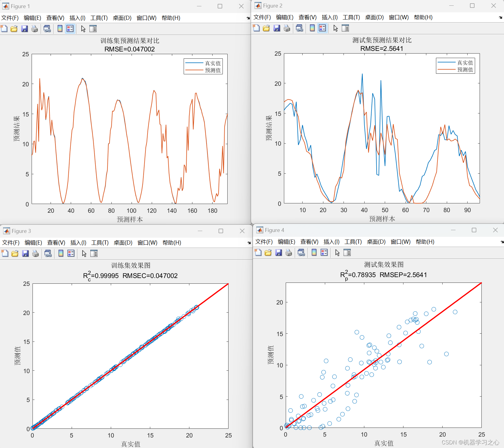Toggle Link Plot in Figure 1 toolbar
The width and height of the screenshot is (504, 448).
[47, 29]
